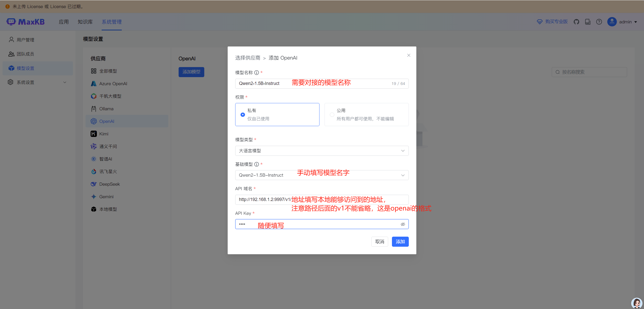
Task: Cancel the dialog with 取消
Action: click(380, 241)
